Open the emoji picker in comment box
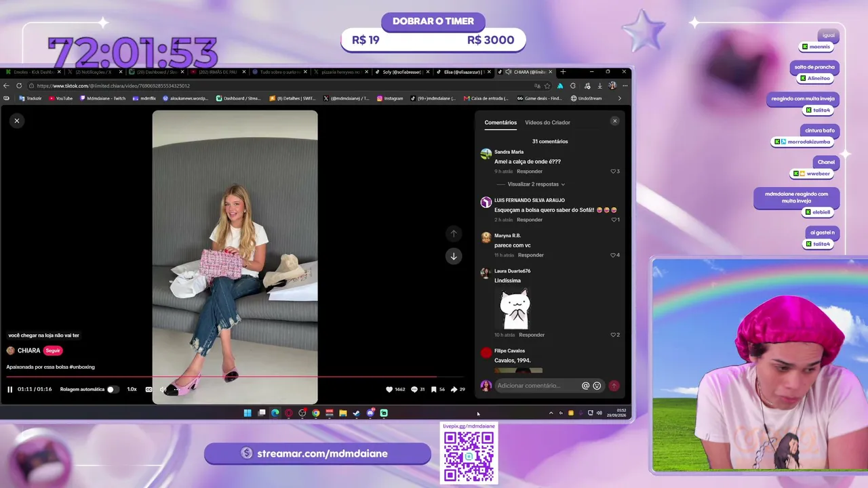This screenshot has width=868, height=488. pyautogui.click(x=597, y=386)
